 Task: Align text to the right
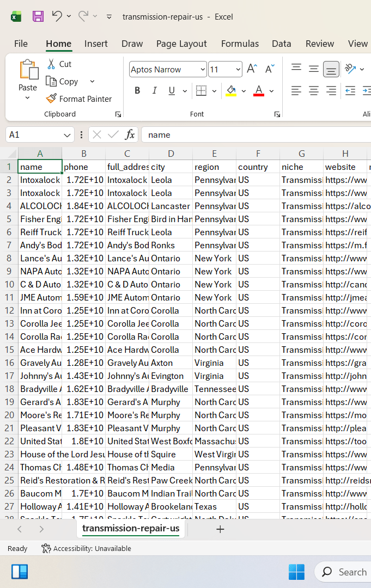pyautogui.click(x=331, y=90)
